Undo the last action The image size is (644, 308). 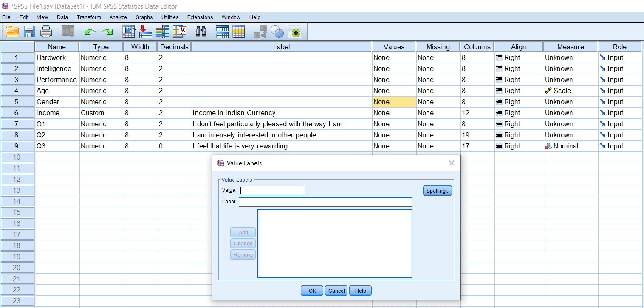(x=89, y=31)
